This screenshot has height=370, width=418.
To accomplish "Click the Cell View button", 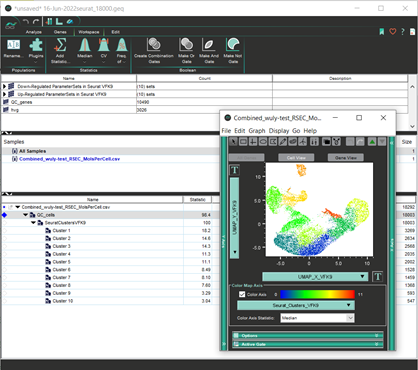I will point(296,158).
